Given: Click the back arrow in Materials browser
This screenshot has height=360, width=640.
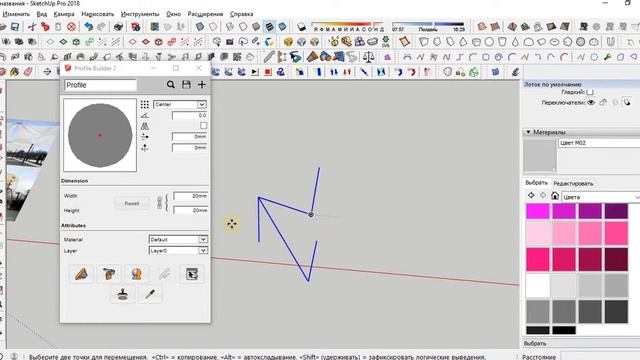Looking at the screenshot, I should (531, 196).
